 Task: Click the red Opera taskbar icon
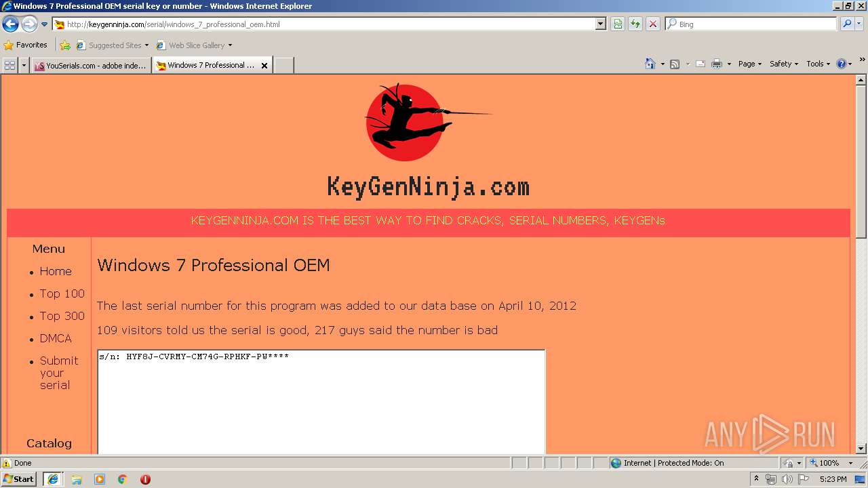(x=145, y=479)
